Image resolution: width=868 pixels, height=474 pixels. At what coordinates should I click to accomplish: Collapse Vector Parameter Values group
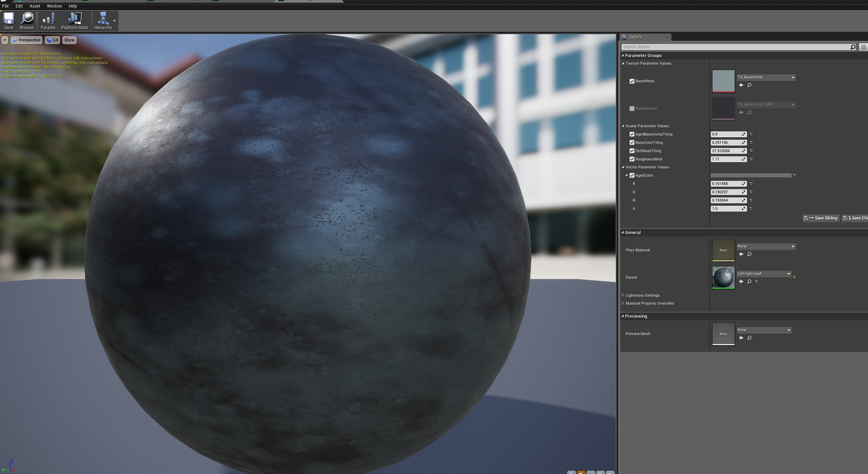(623, 167)
